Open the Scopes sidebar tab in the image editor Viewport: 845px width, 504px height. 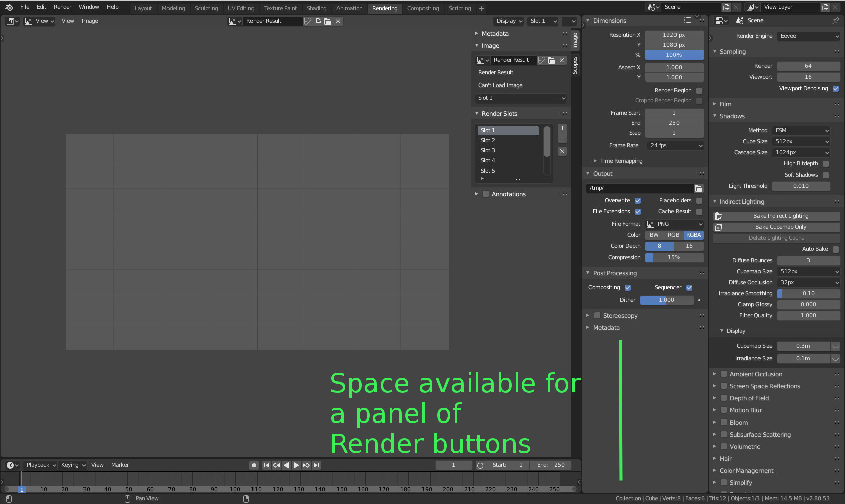point(575,65)
